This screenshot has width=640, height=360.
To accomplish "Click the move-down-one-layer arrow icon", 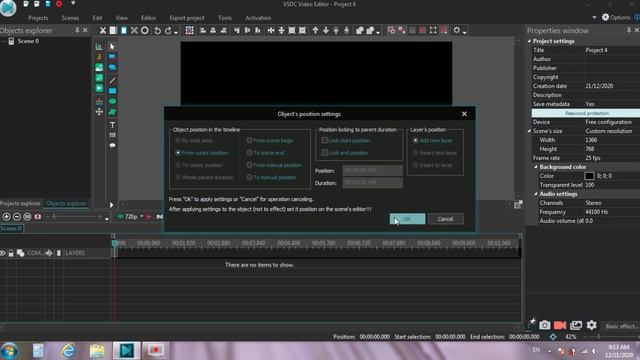I will click(x=325, y=31).
